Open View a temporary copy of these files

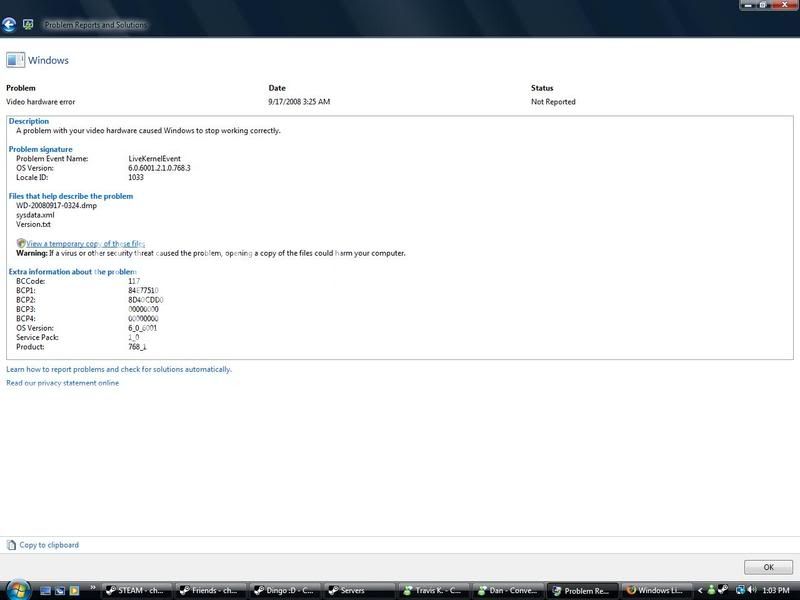(86, 243)
